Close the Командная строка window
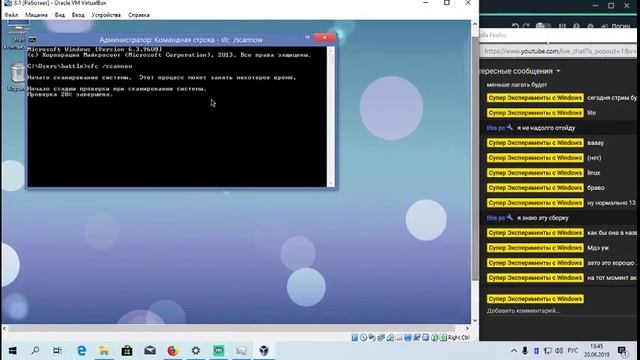The image size is (640, 360). (x=325, y=38)
